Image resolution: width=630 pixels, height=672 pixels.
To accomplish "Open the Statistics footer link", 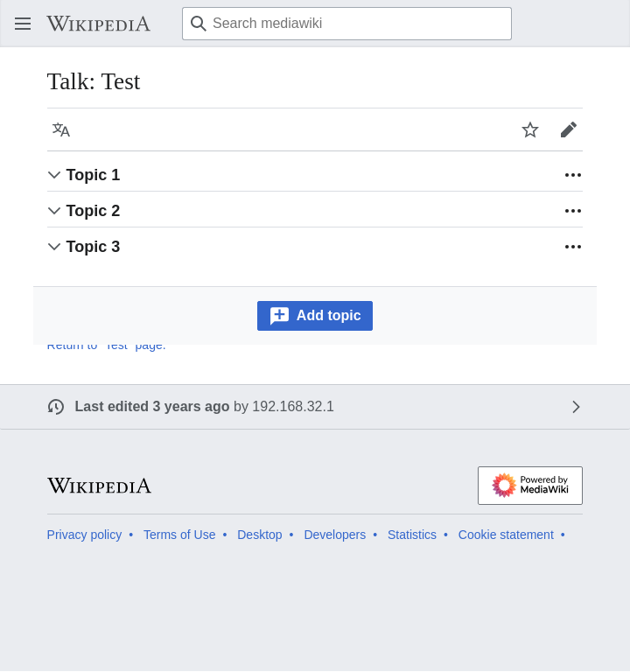I will pyautogui.click(x=412, y=535).
